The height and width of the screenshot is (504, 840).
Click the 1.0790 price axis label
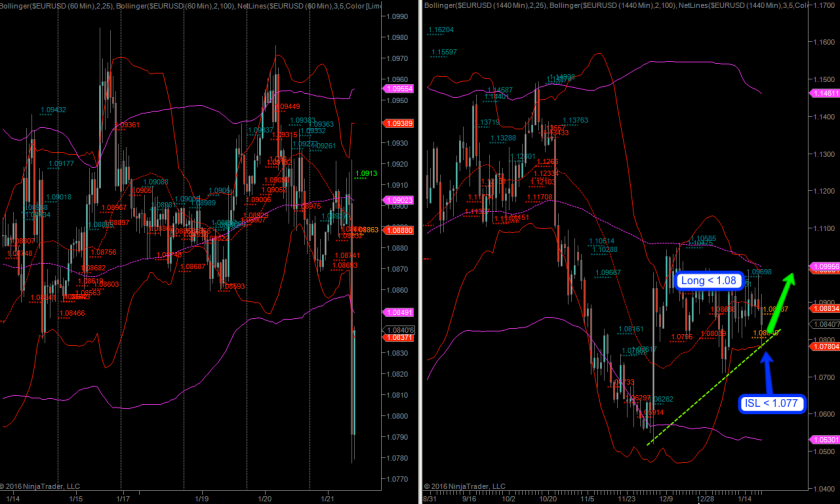coord(397,437)
